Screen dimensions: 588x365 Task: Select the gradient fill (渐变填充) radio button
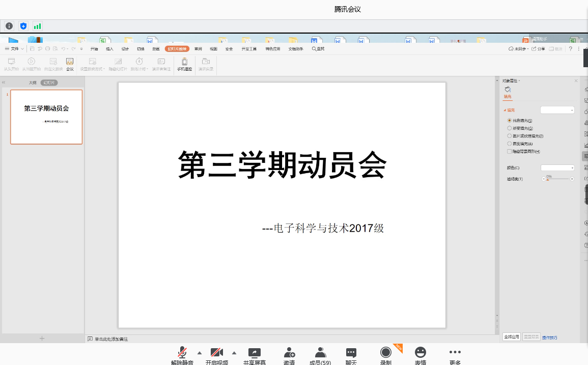510,128
